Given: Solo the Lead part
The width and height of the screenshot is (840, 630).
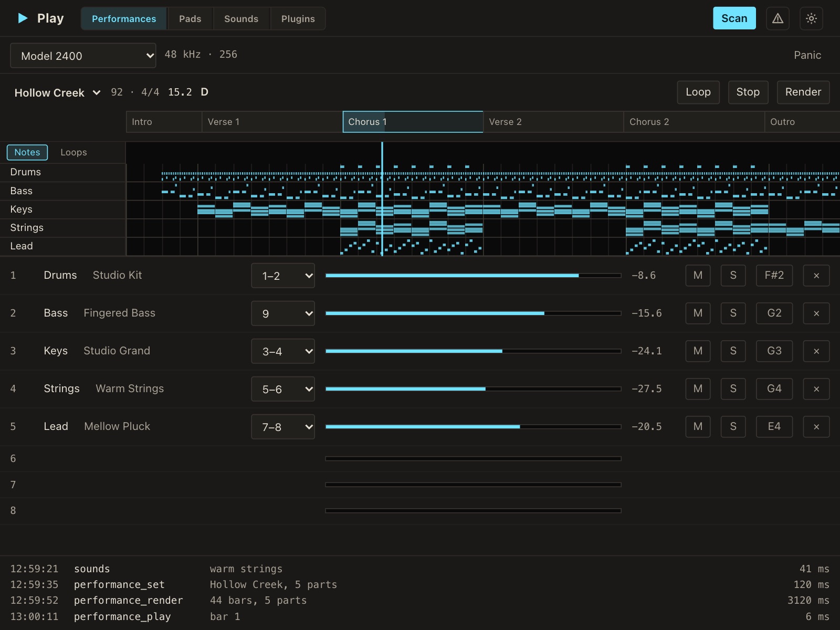Looking at the screenshot, I should [733, 427].
